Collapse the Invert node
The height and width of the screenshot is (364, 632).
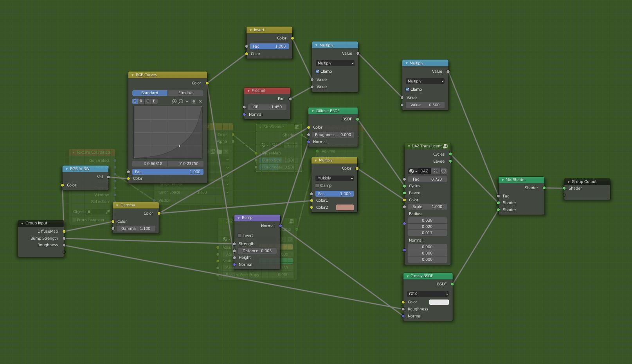(x=250, y=30)
